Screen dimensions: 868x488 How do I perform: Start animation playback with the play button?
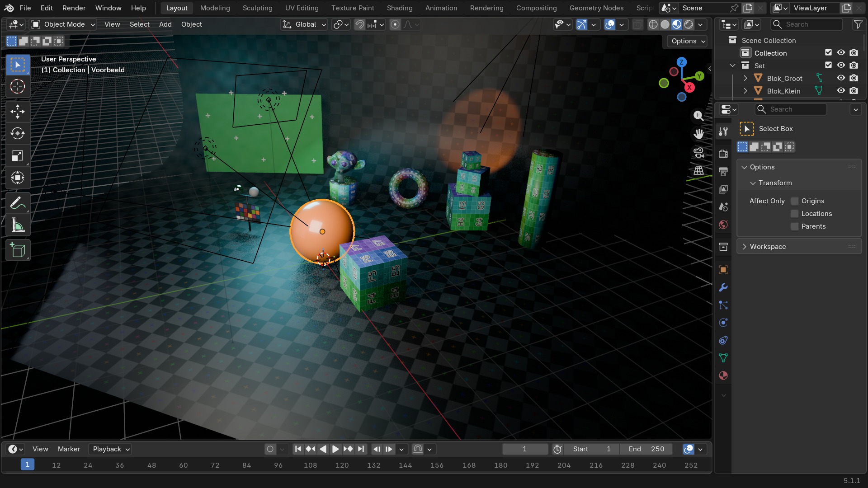point(335,449)
